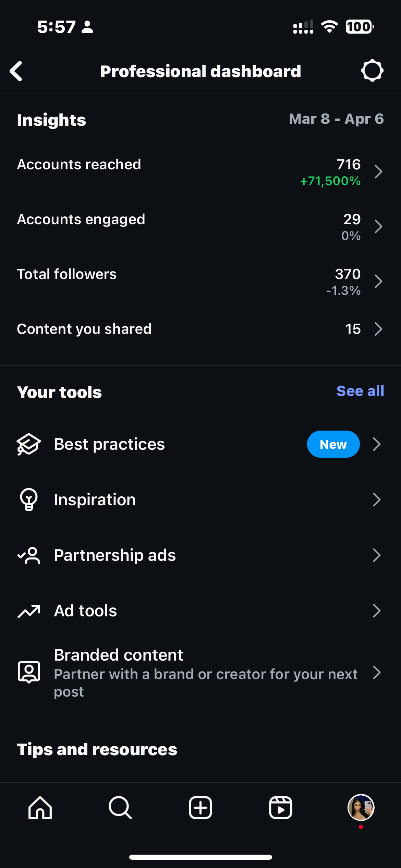Open dashboard settings gear icon

tap(372, 71)
